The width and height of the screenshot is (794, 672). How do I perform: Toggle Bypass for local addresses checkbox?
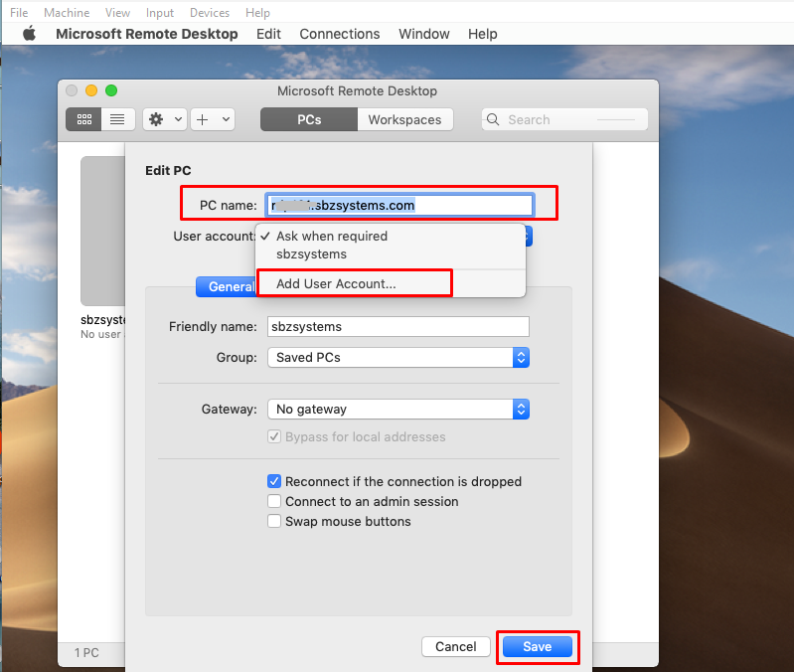[274, 436]
